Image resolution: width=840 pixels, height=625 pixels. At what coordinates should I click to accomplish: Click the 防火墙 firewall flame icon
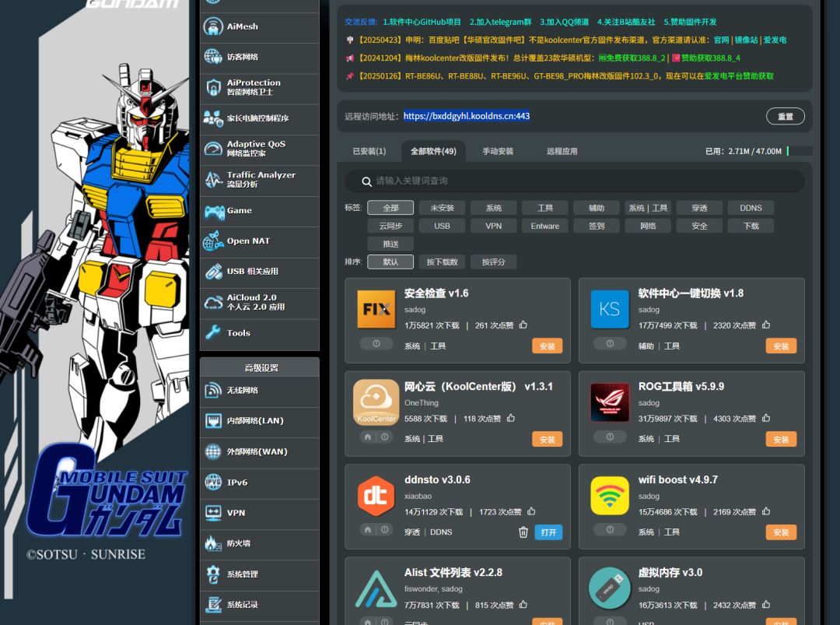(213, 543)
